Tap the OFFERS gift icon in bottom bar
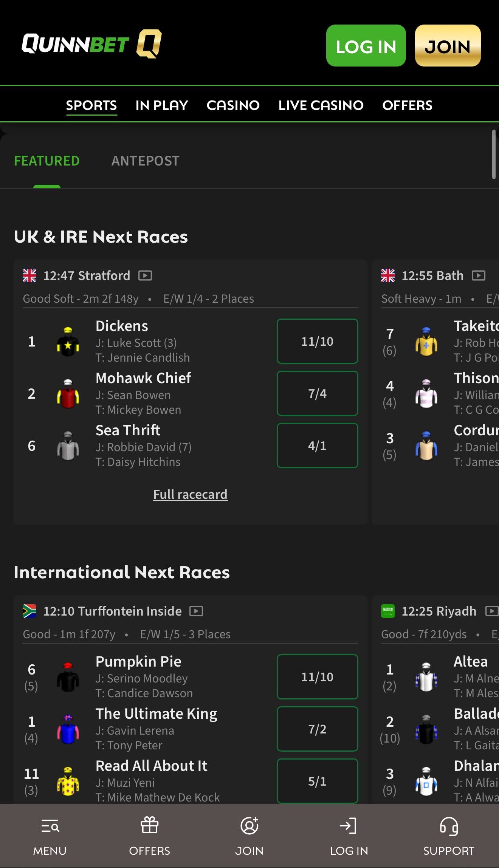The width and height of the screenshot is (499, 868). [149, 825]
